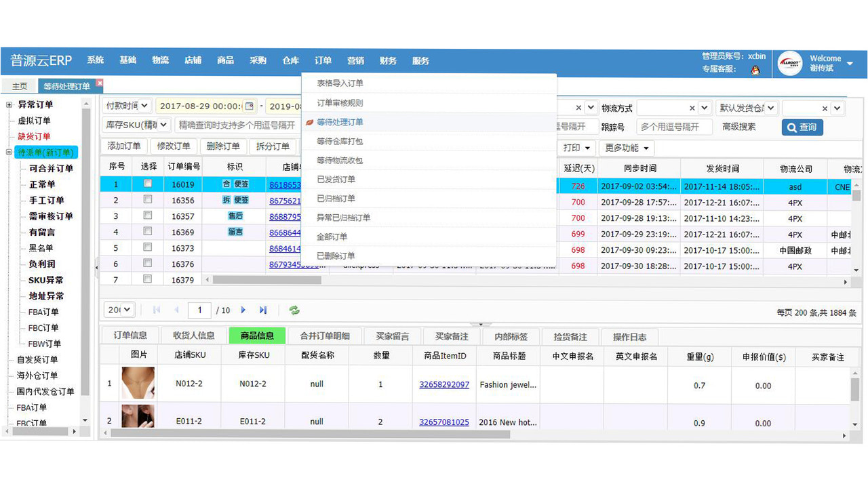Click the 拆 tag on order 16356

(x=226, y=200)
